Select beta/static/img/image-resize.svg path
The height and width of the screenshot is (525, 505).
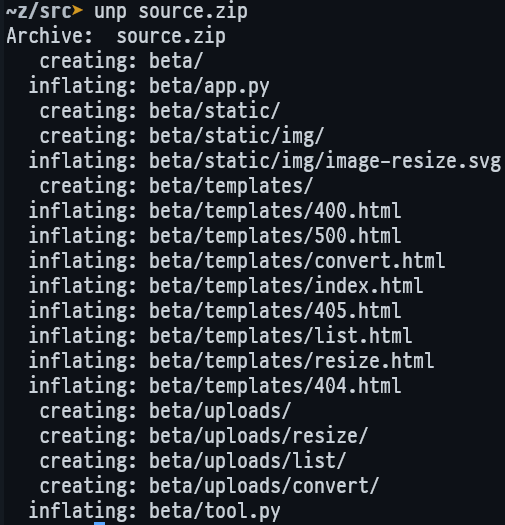[x=325, y=161]
